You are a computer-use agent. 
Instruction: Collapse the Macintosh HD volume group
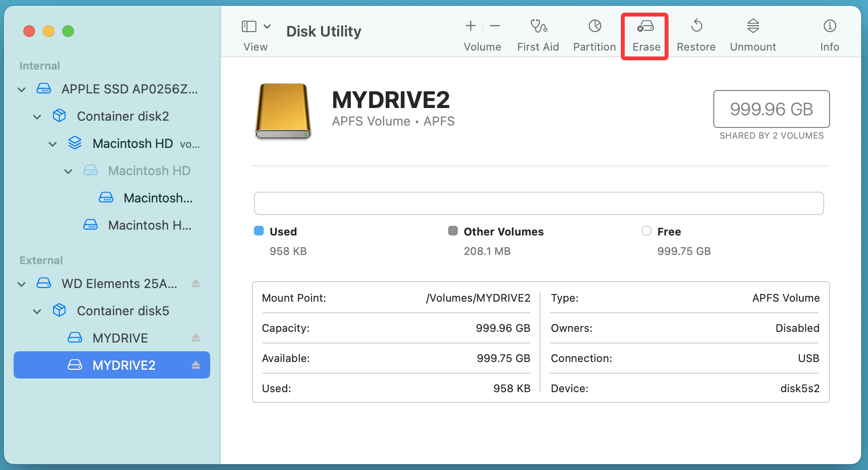[53, 143]
